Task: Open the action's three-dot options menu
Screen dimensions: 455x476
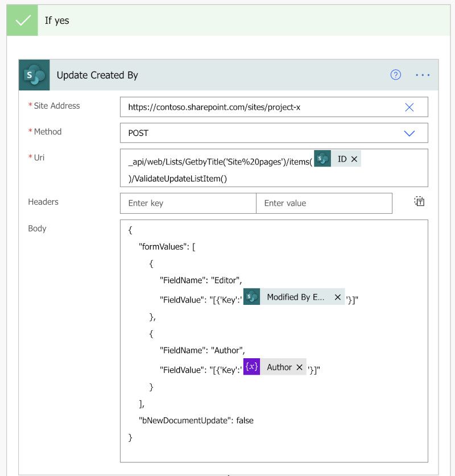Action: click(423, 74)
